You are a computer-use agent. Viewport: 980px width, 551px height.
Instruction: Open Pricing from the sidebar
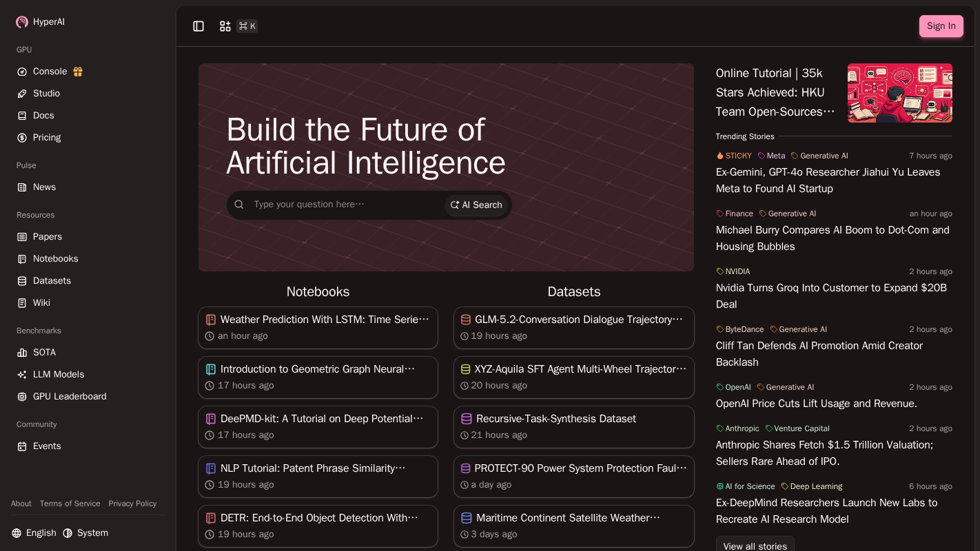tap(47, 138)
